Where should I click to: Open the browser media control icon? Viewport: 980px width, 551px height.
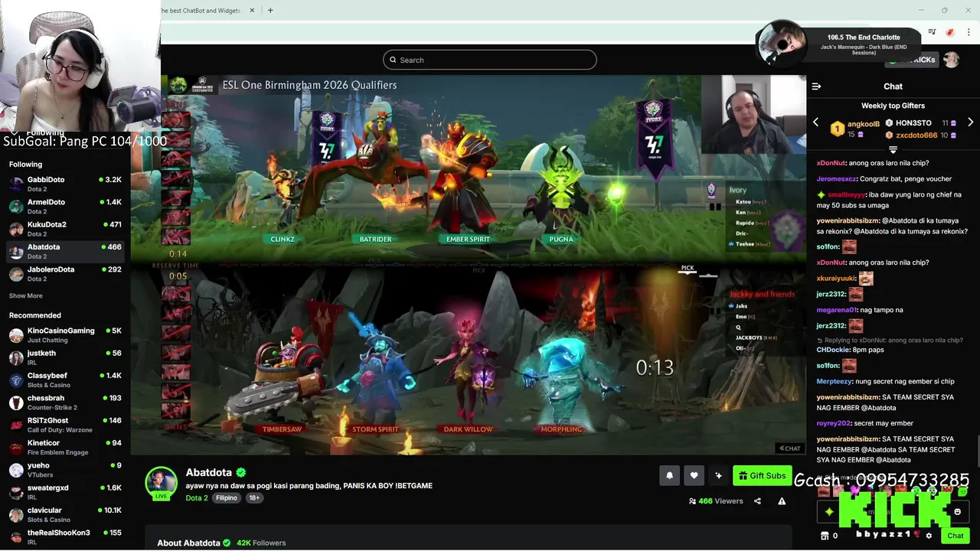(932, 32)
